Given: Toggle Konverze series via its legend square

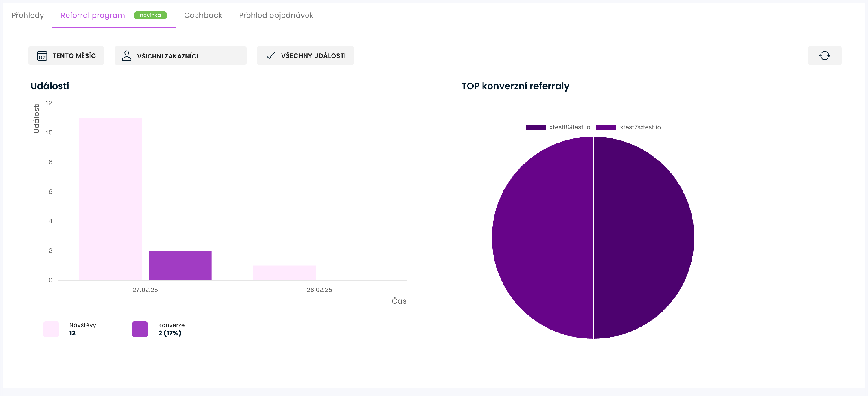Looking at the screenshot, I should pos(140,329).
